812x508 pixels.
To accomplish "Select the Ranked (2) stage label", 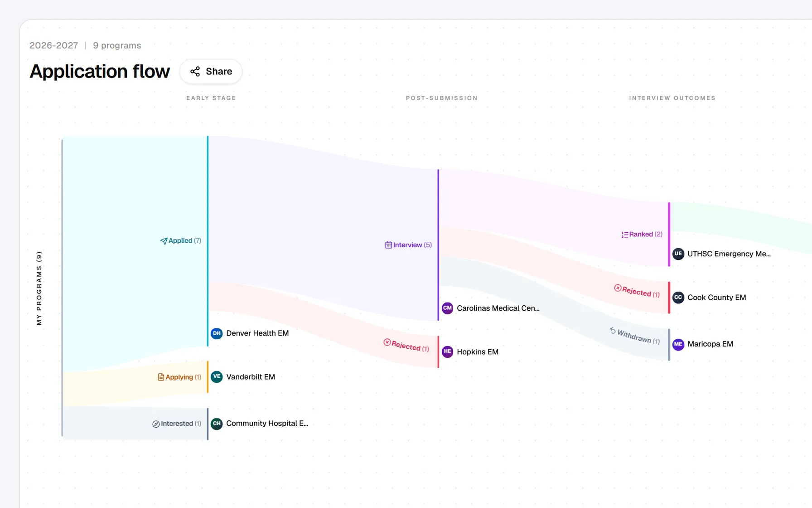I will pos(646,234).
